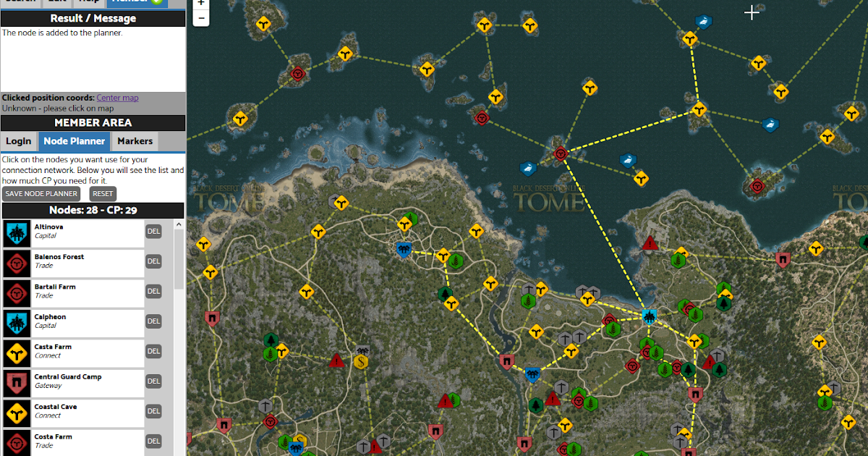Click the Bartali Farm trade icon in list
Image resolution: width=868 pixels, height=456 pixels.
[17, 293]
